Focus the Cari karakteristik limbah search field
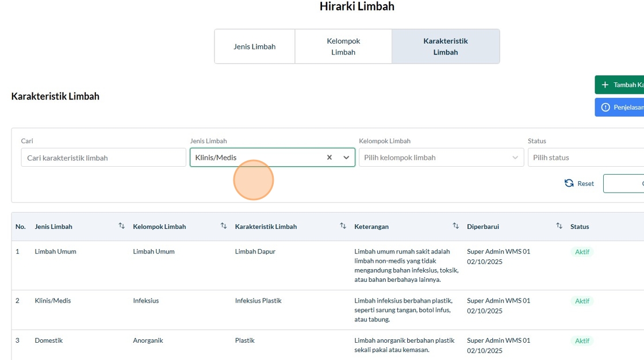 tap(103, 158)
